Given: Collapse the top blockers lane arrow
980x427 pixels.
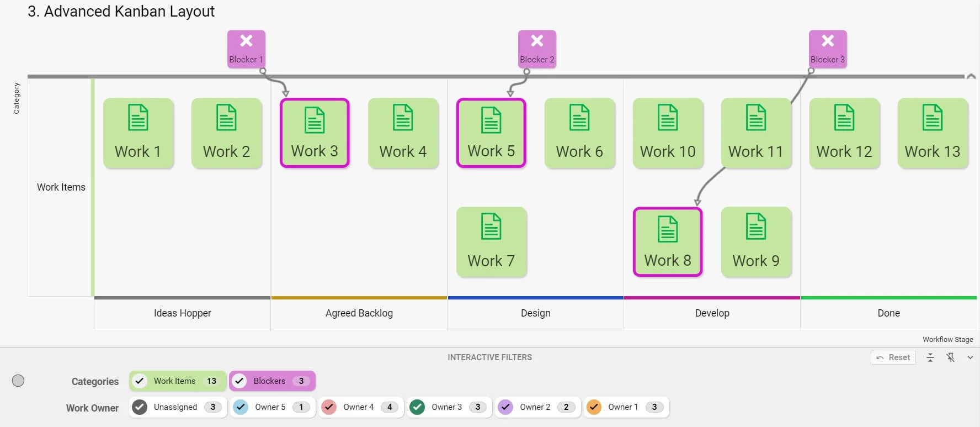Looking at the screenshot, I should pos(971,76).
